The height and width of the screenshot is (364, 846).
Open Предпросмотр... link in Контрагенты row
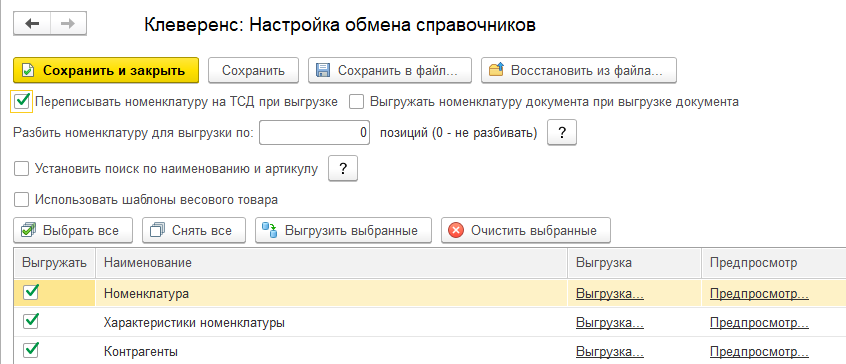[759, 352]
